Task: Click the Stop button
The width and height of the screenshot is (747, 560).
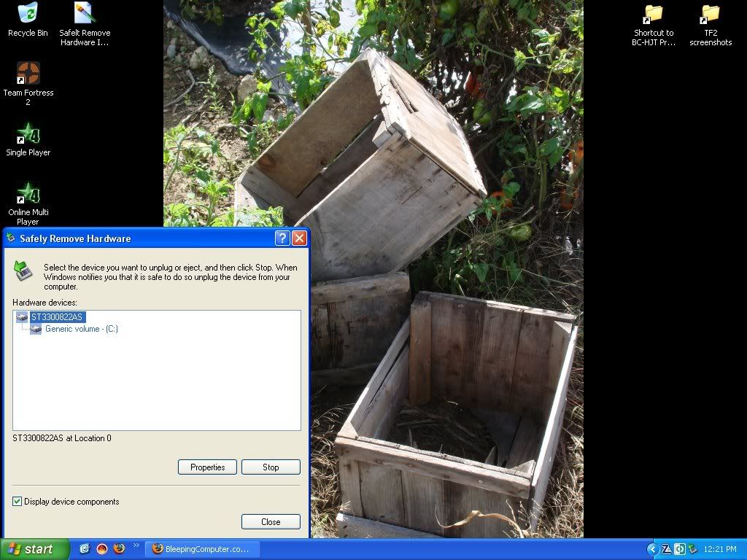Action: pyautogui.click(x=271, y=467)
